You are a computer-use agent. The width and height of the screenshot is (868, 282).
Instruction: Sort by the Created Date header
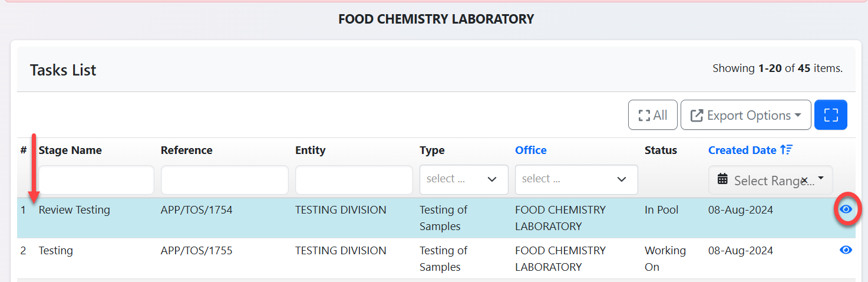(x=742, y=150)
